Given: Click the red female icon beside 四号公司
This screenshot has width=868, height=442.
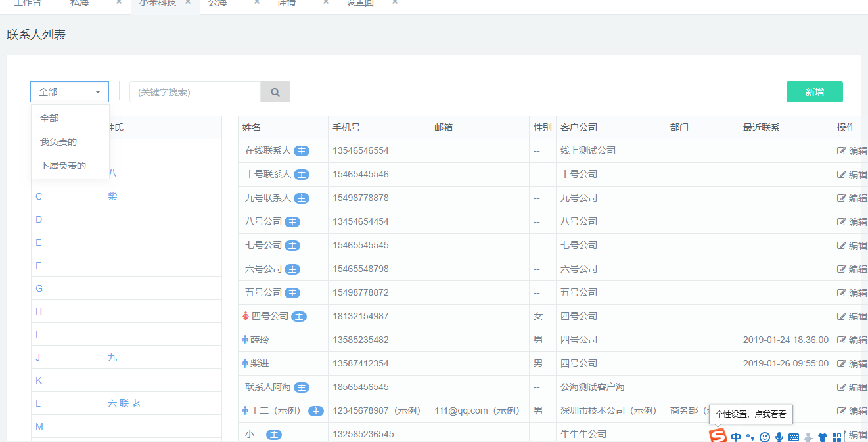Looking at the screenshot, I should (x=246, y=316).
